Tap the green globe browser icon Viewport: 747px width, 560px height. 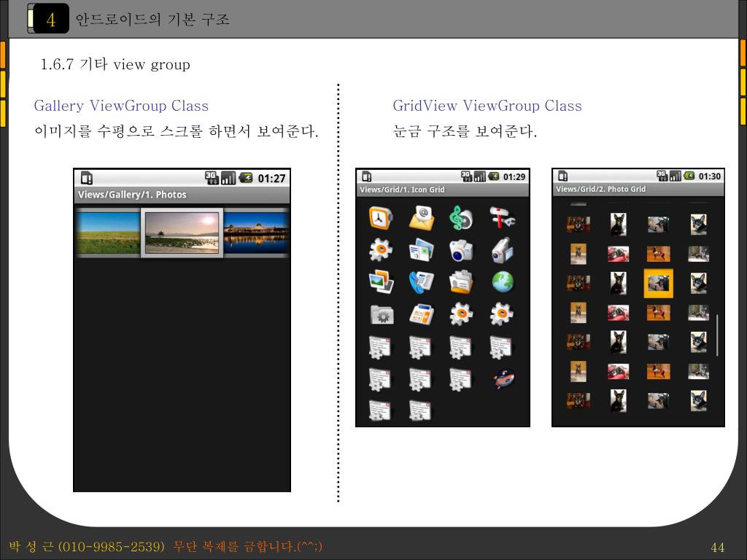(503, 282)
